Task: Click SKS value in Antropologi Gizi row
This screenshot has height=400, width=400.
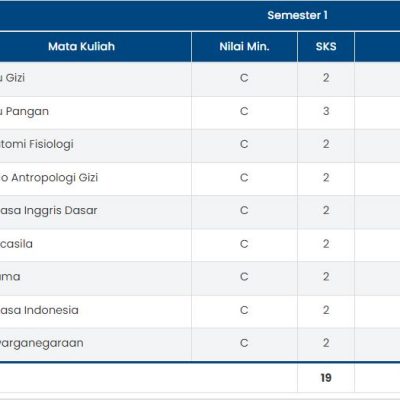Action: click(326, 177)
